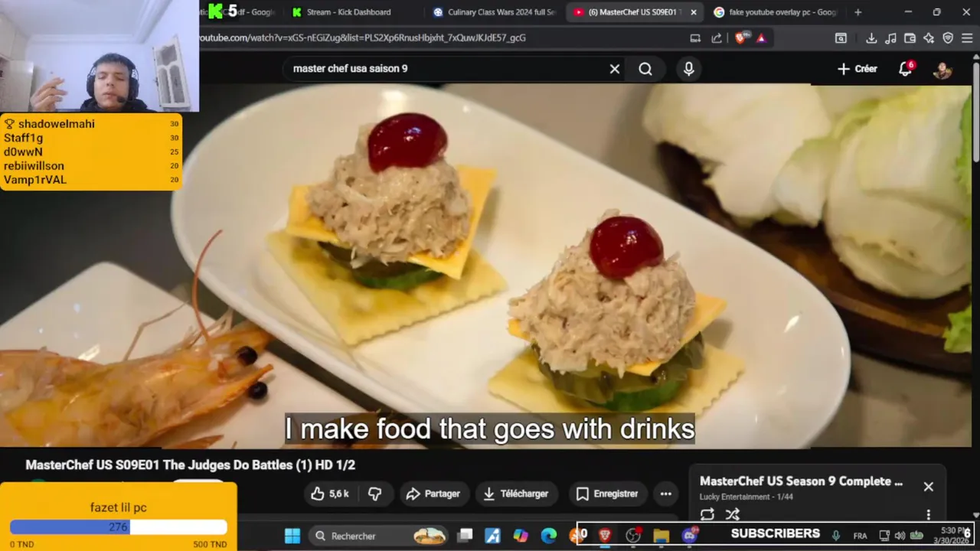The image size is (980, 551).
Task: Click the system tray microphone icon
Action: 836,536
